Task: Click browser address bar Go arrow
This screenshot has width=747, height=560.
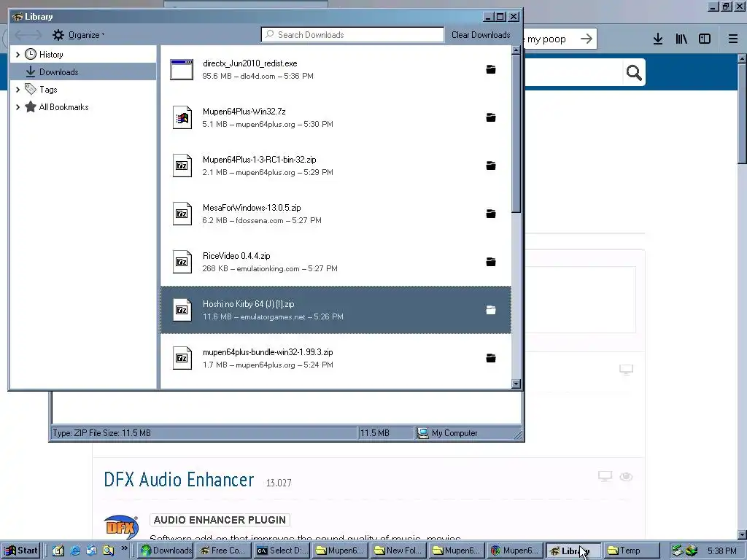Action: click(587, 39)
